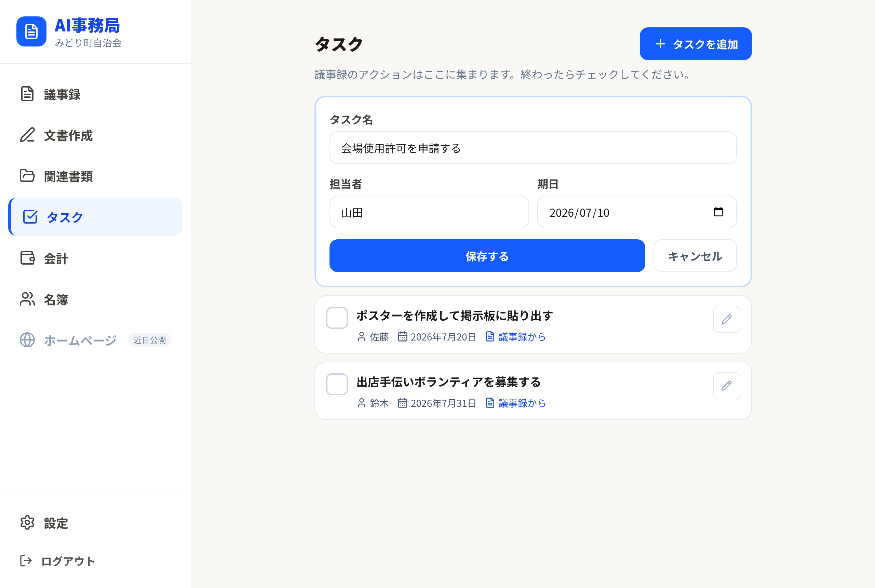This screenshot has width=875, height=588.
Task: Click ログアウト to sign out
Action: 95,561
